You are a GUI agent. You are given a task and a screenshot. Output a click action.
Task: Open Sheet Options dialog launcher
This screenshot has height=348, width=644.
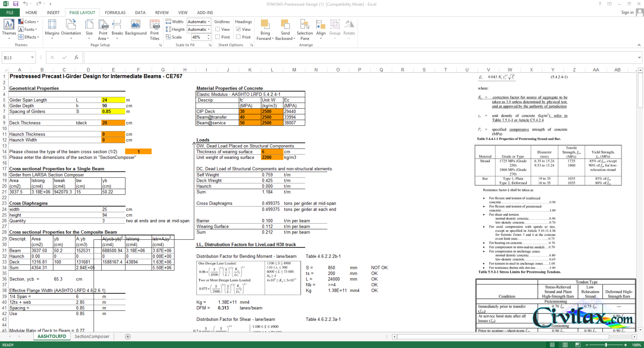tap(252, 45)
